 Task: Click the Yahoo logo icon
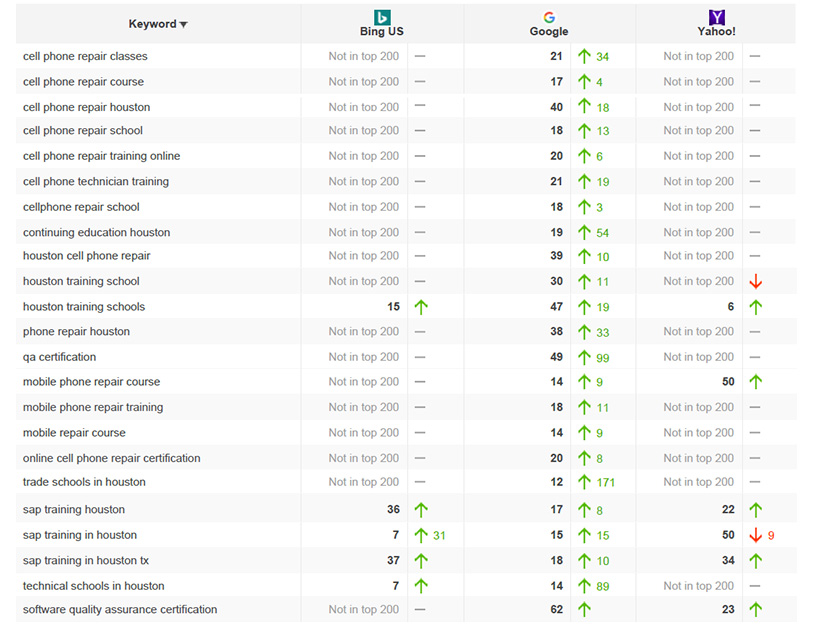(716, 17)
